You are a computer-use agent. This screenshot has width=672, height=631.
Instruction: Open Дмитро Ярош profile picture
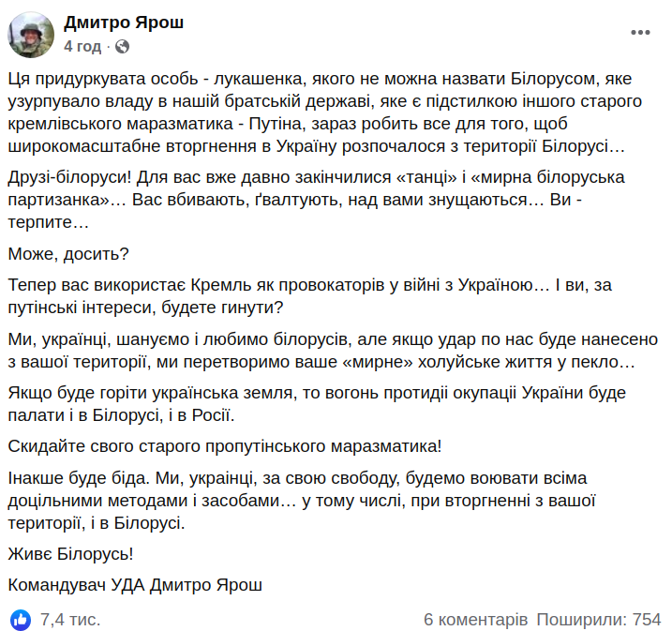[30, 34]
